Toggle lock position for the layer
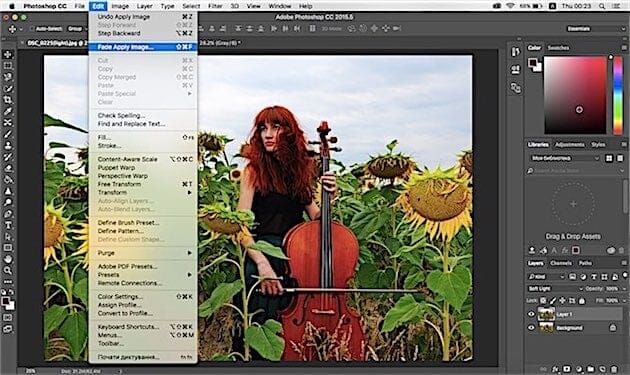The height and width of the screenshot is (375, 630). pyautogui.click(x=562, y=300)
